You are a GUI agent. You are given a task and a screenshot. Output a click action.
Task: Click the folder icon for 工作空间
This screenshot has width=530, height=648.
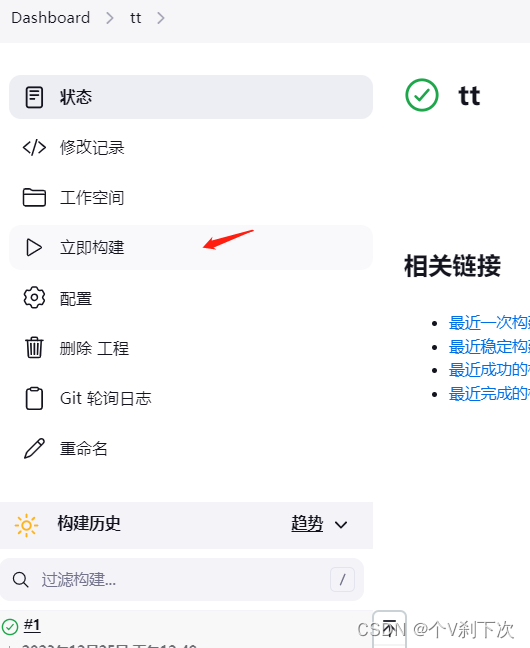pos(34,198)
